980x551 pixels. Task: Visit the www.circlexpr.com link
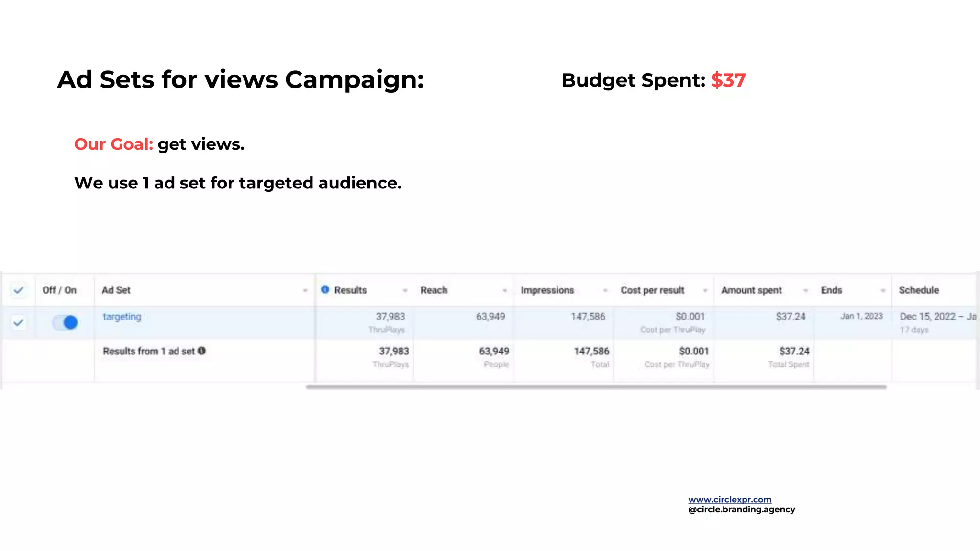coord(730,499)
